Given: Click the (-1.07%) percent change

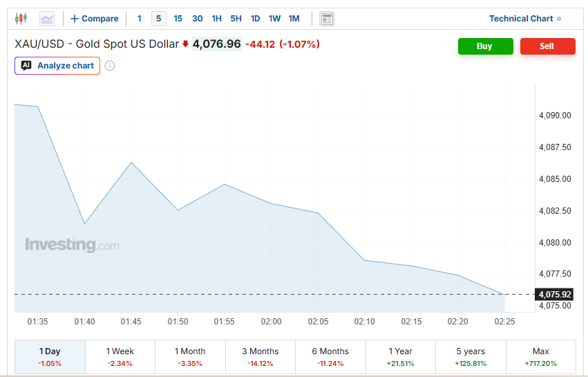Looking at the screenshot, I should (299, 44).
